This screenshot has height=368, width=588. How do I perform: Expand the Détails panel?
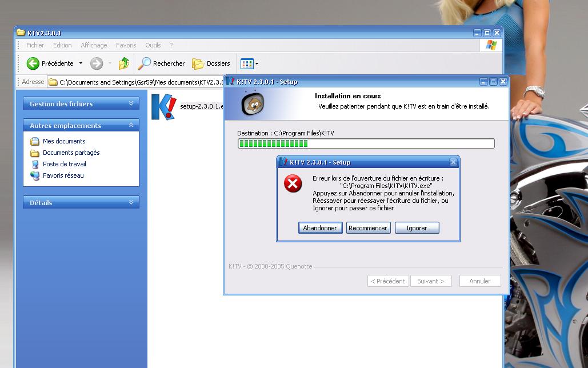pyautogui.click(x=131, y=202)
